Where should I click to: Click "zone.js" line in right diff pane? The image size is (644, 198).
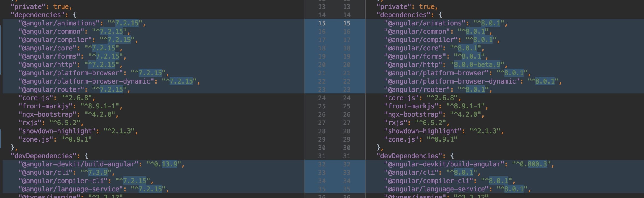[x=421, y=139]
